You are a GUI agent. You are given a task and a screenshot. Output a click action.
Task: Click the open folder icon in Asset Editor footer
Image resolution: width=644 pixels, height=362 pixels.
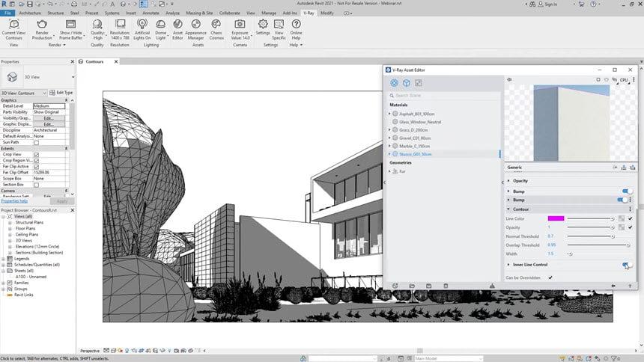click(412, 286)
